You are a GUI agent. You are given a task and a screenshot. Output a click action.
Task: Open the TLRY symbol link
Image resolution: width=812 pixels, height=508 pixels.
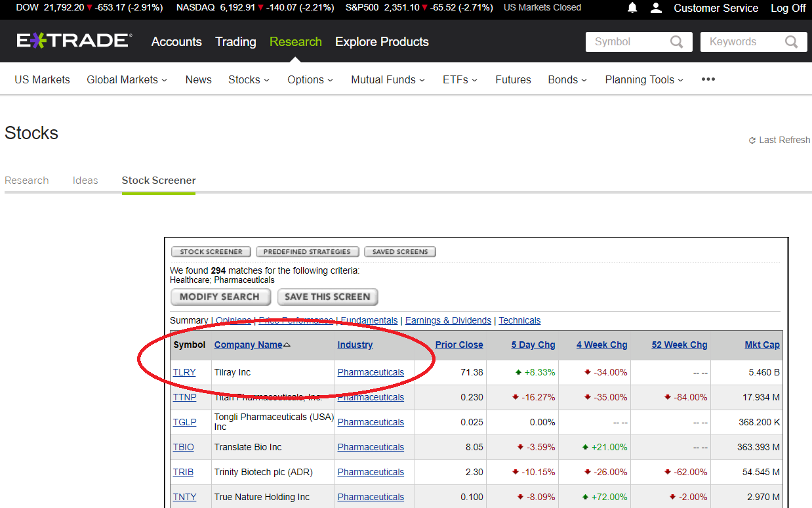pyautogui.click(x=184, y=372)
